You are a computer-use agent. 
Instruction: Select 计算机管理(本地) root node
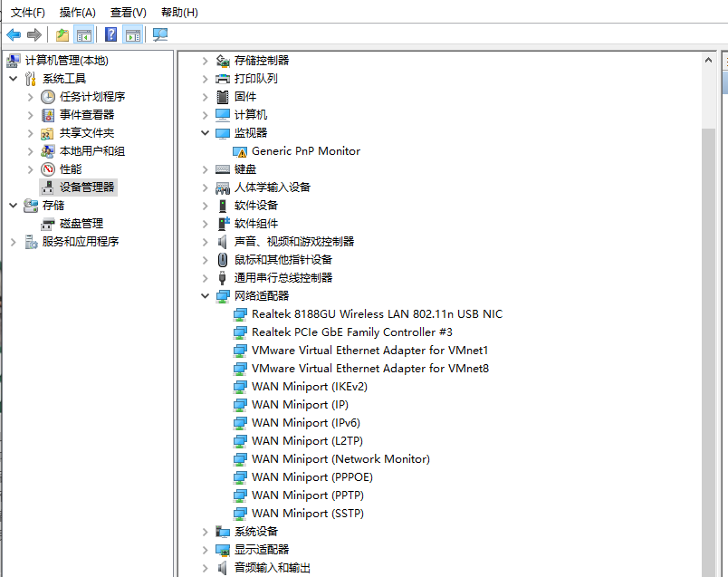(x=66, y=61)
